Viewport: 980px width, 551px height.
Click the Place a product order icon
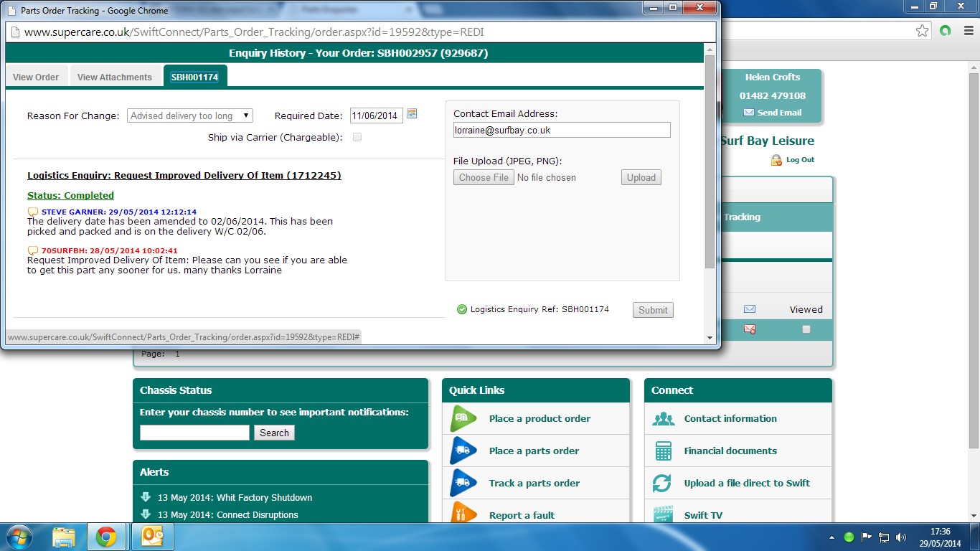[463, 418]
